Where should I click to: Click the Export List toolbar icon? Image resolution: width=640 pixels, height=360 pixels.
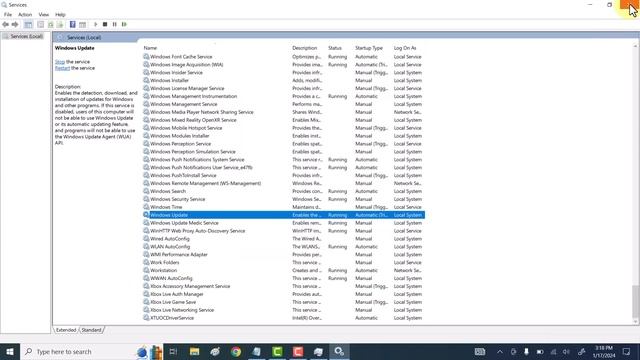[x=60, y=24]
